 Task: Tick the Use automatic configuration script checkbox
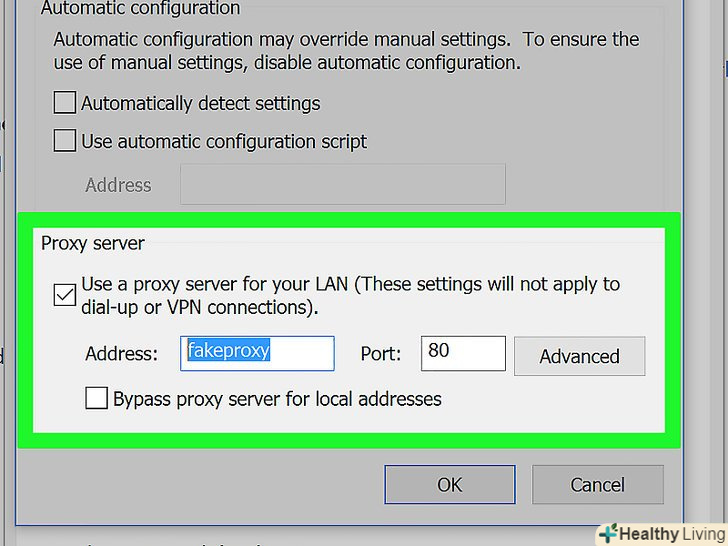pyautogui.click(x=65, y=141)
